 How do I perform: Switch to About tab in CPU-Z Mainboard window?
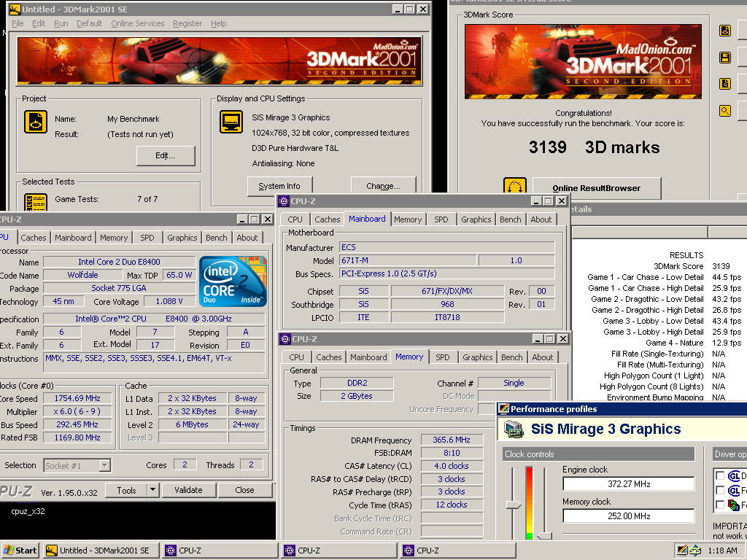coord(541,219)
